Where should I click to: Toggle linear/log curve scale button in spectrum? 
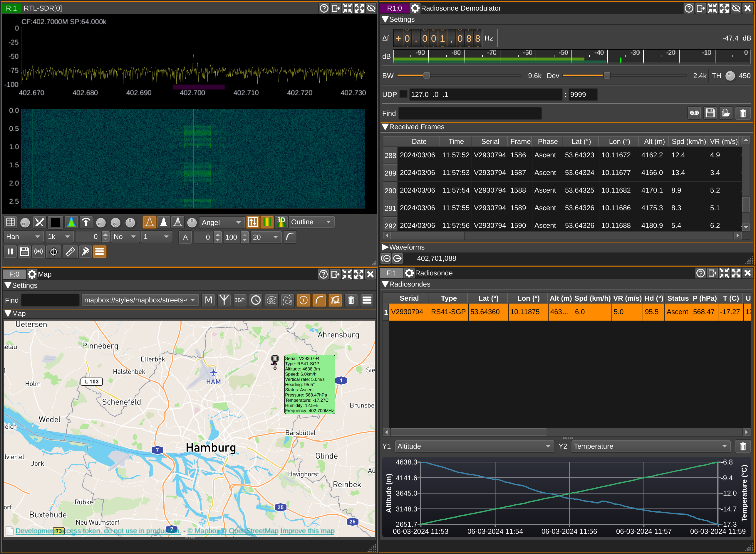[x=290, y=237]
